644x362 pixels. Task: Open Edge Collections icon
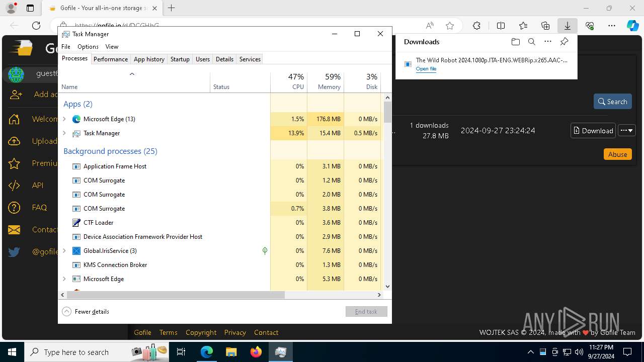coord(545,26)
